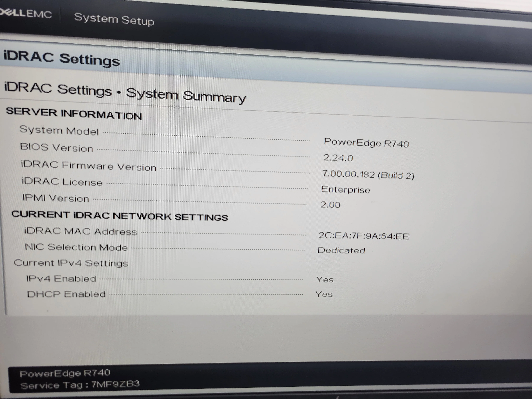The image size is (532, 399).
Task: Select Service Tag 7MF9ZB3 in footer
Action: click(80, 385)
